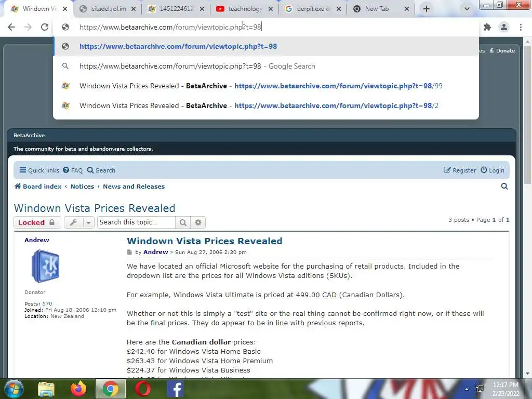Go to Notices breadcrumb
Screen dimensions: 532x399
point(82,187)
